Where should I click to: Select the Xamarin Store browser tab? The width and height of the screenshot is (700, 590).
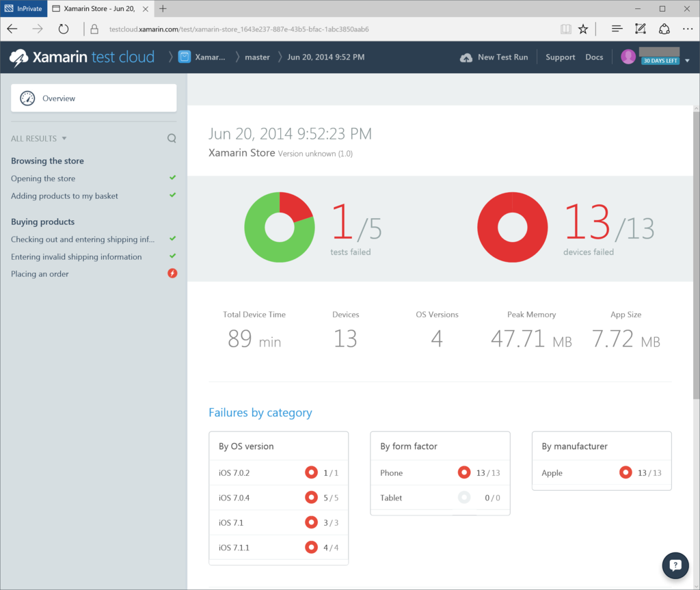99,8
